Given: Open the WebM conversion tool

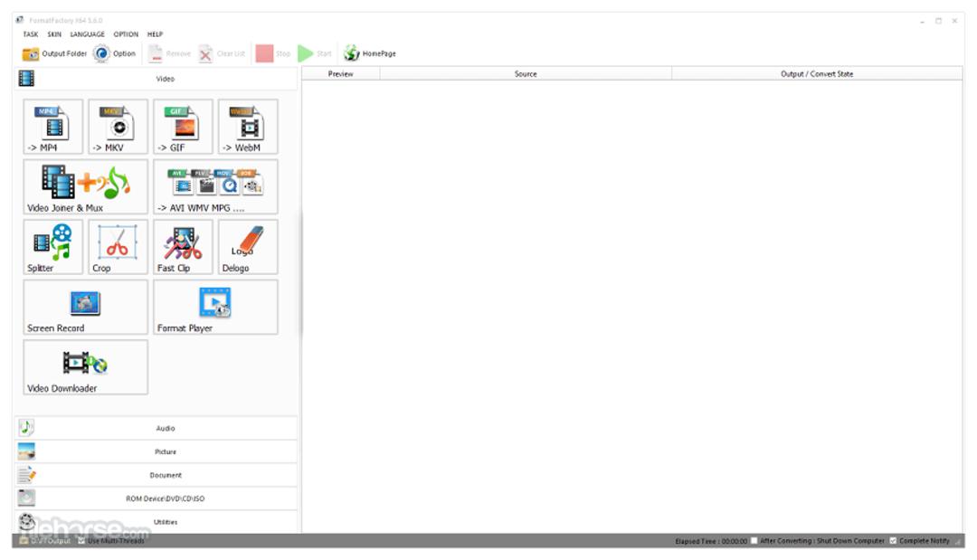Looking at the screenshot, I should (248, 127).
